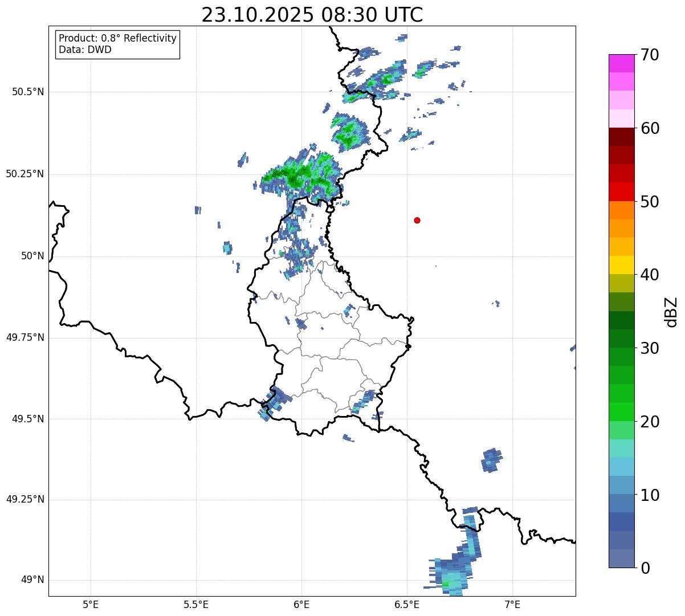The image size is (685, 616).
Task: Click the red station marker dot
Action: (417, 220)
